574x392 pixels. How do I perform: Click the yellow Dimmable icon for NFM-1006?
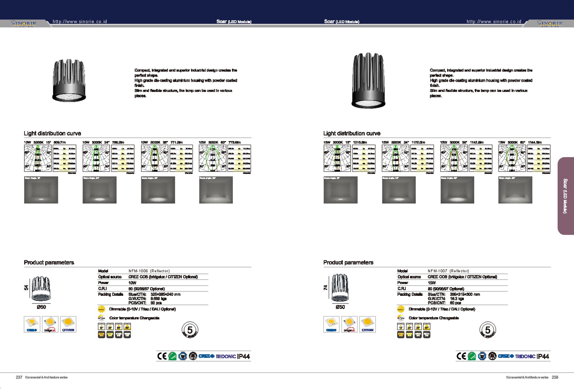101,309
